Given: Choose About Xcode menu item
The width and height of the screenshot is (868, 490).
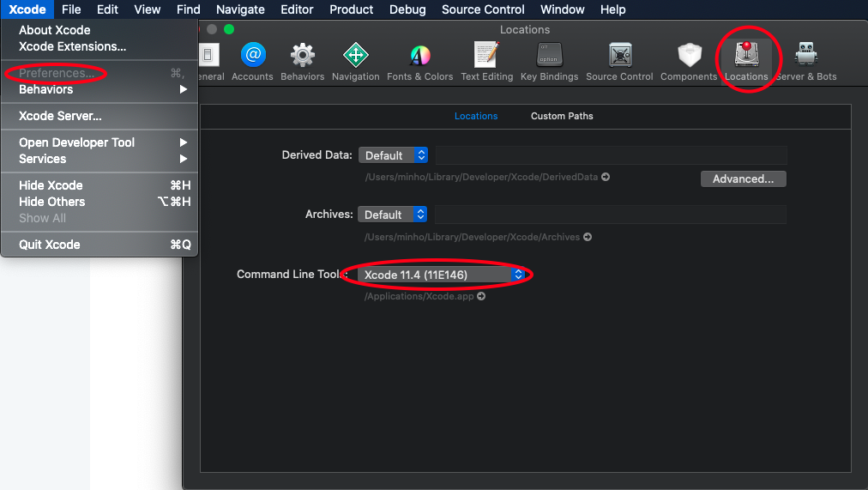Looking at the screenshot, I should [x=99, y=30].
